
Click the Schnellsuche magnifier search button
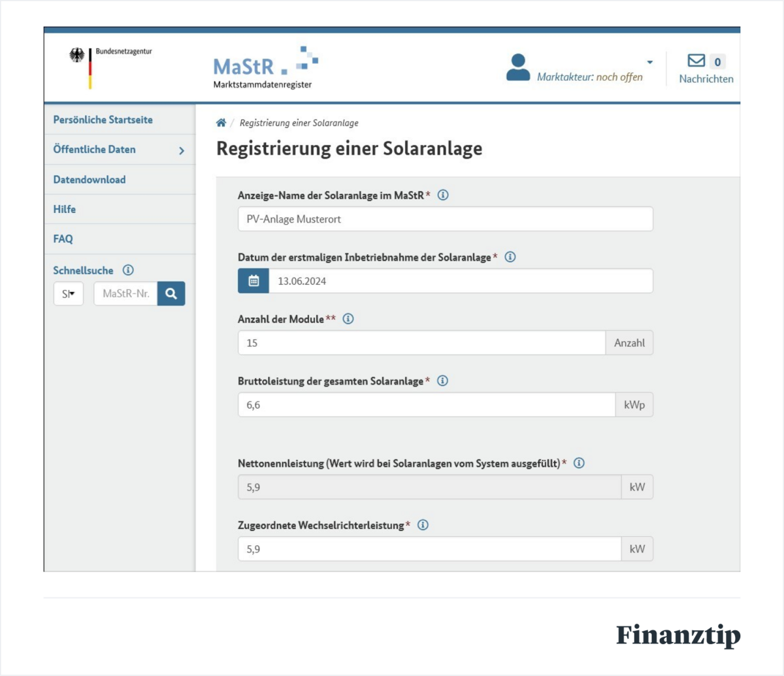coord(171,294)
